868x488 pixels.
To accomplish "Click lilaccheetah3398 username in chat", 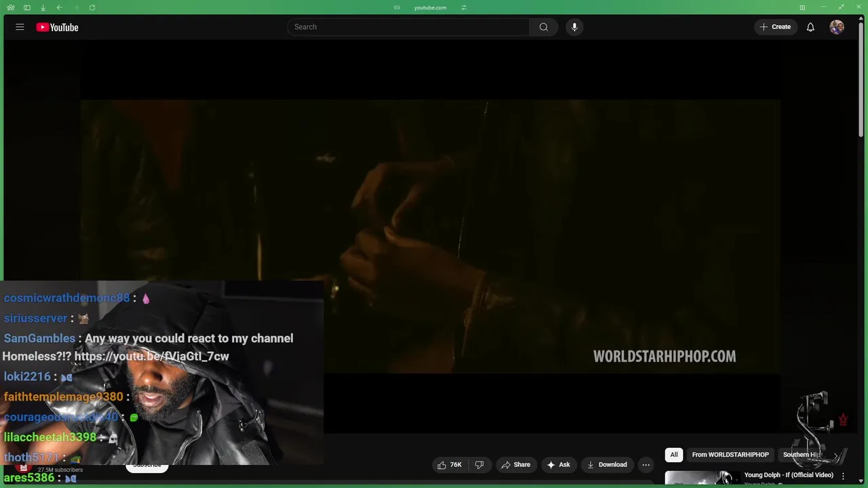I will pos(50,437).
